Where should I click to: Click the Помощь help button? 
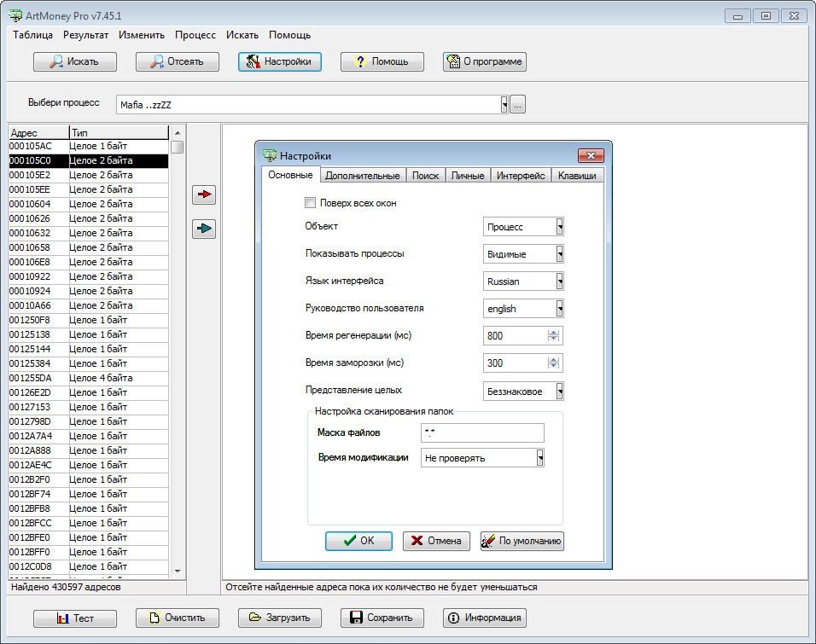tap(382, 61)
